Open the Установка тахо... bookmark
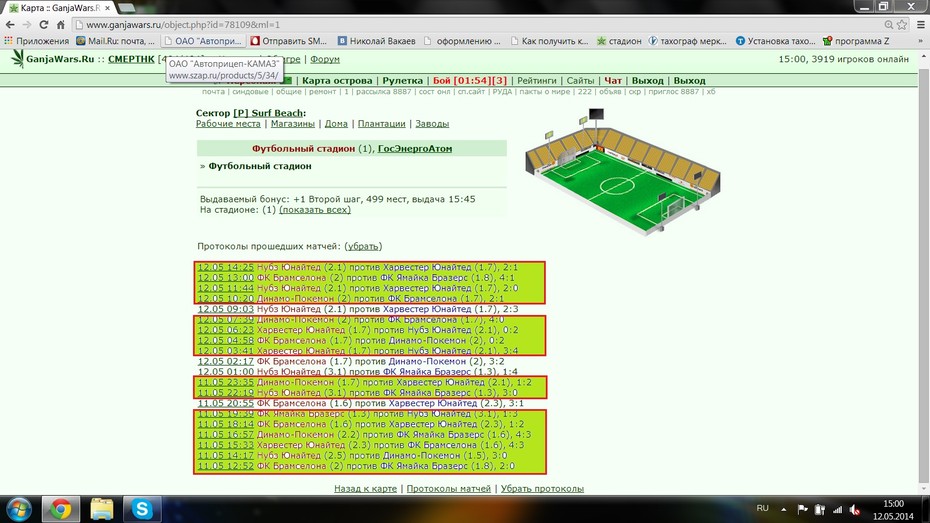The height and width of the screenshot is (523, 930). coord(776,41)
